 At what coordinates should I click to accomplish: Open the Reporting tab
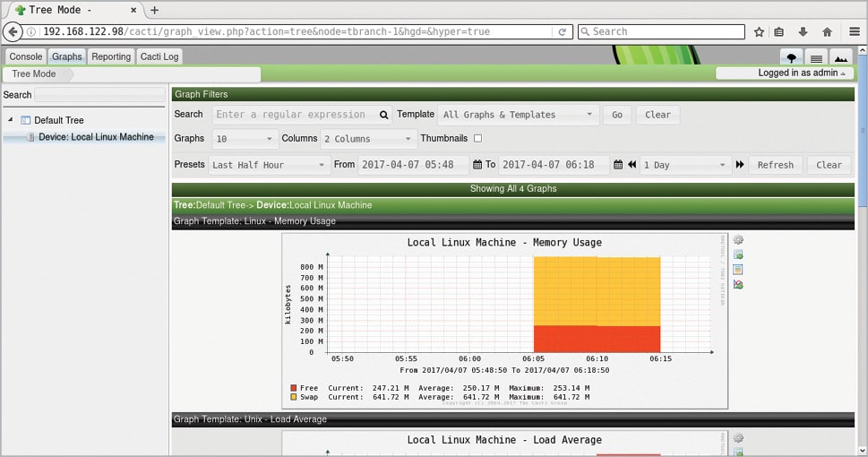[x=111, y=56]
